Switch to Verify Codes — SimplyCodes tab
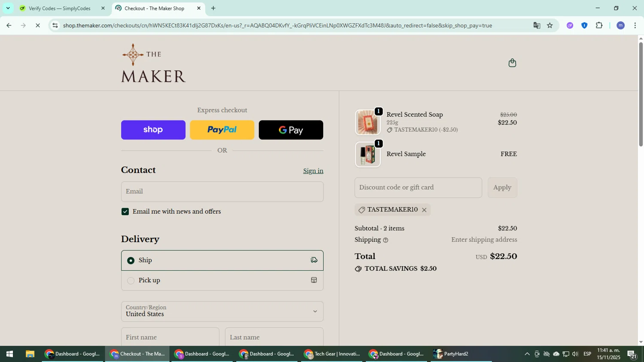 63,8
